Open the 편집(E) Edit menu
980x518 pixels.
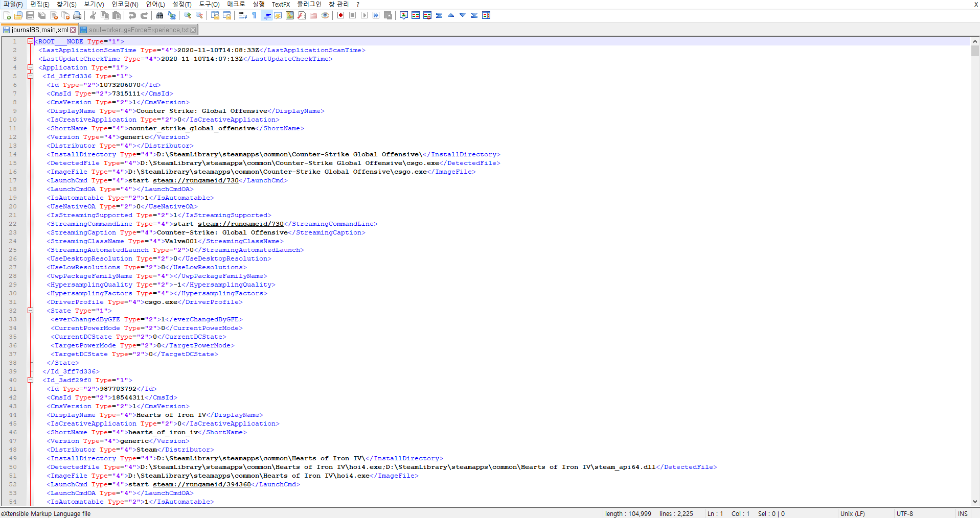40,4
